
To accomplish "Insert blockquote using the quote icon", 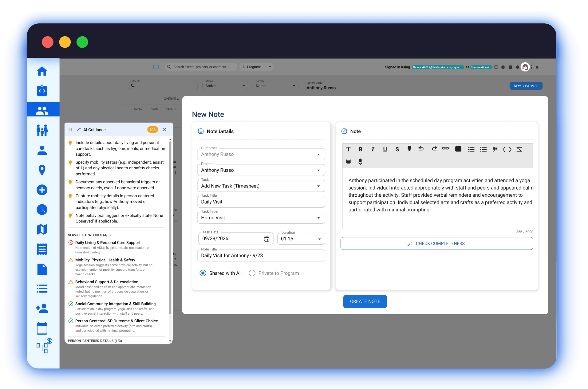I will [x=495, y=149].
